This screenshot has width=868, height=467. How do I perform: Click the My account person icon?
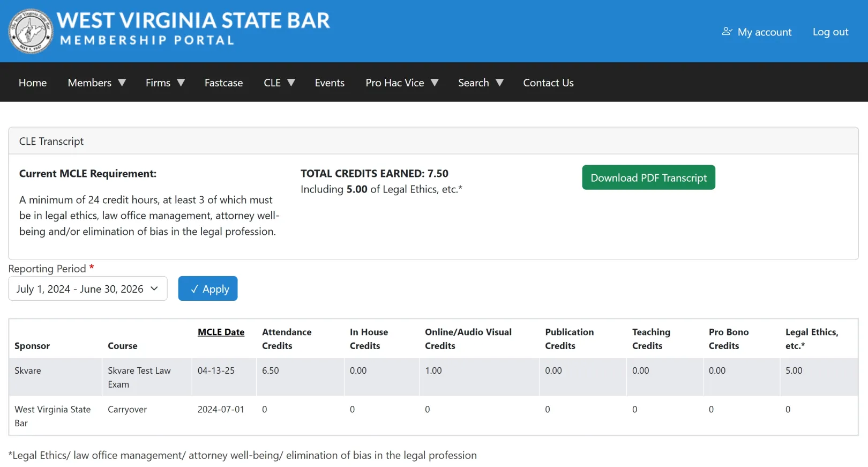point(727,32)
